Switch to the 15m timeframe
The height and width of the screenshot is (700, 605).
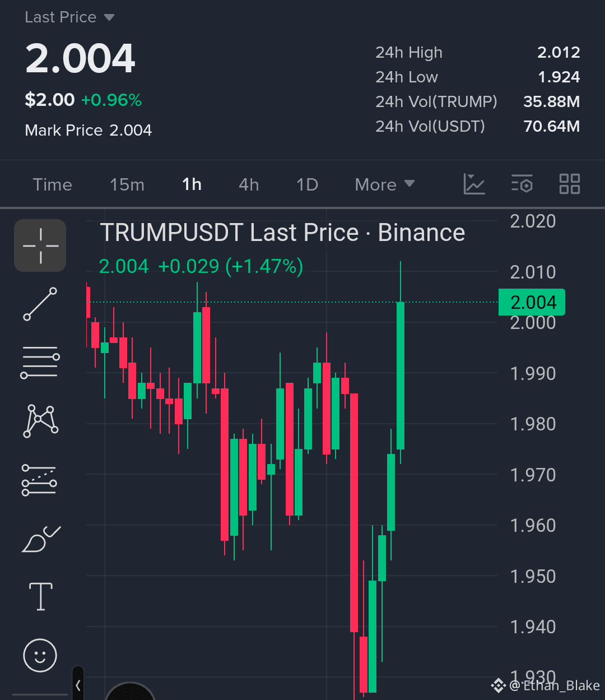tap(127, 184)
